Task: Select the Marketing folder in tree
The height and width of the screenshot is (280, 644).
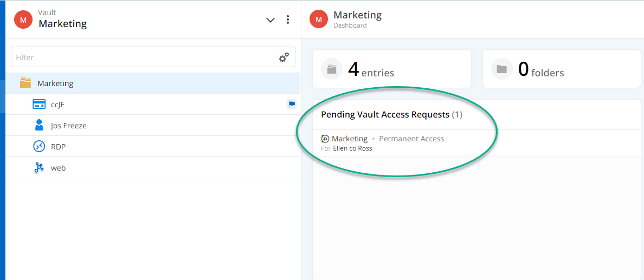Action: click(55, 83)
